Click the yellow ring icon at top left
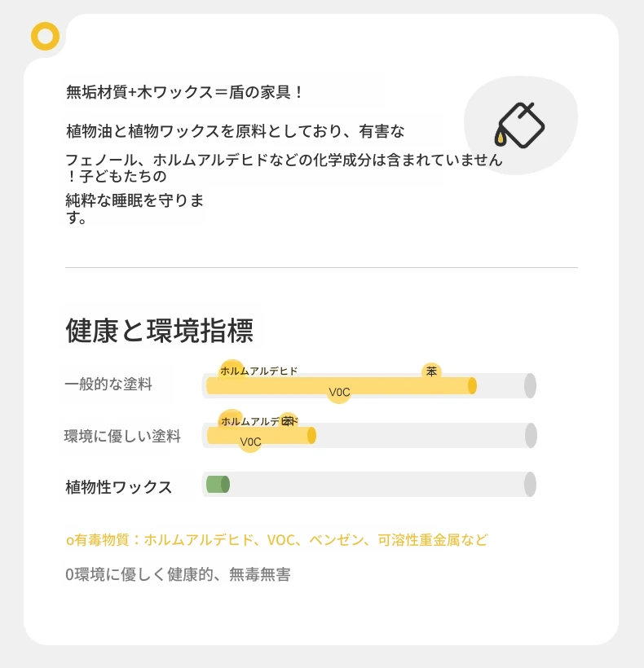Image resolution: width=644 pixels, height=668 pixels. [45, 36]
